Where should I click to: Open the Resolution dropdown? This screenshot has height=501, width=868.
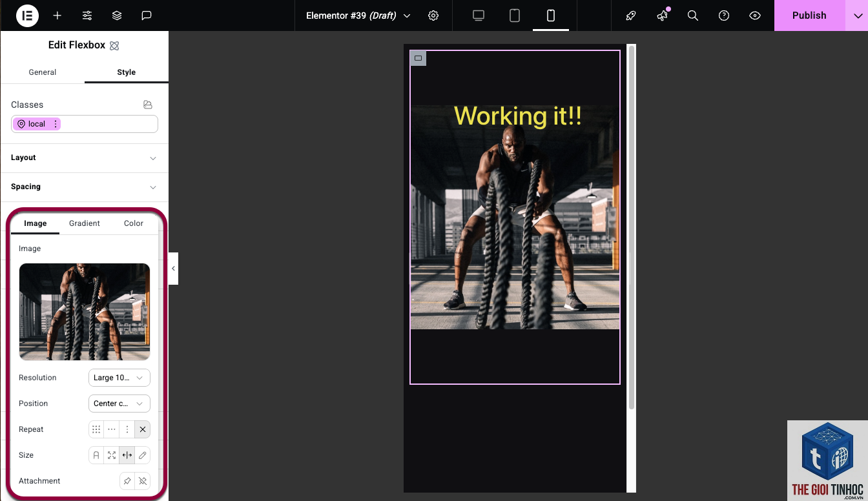point(119,378)
